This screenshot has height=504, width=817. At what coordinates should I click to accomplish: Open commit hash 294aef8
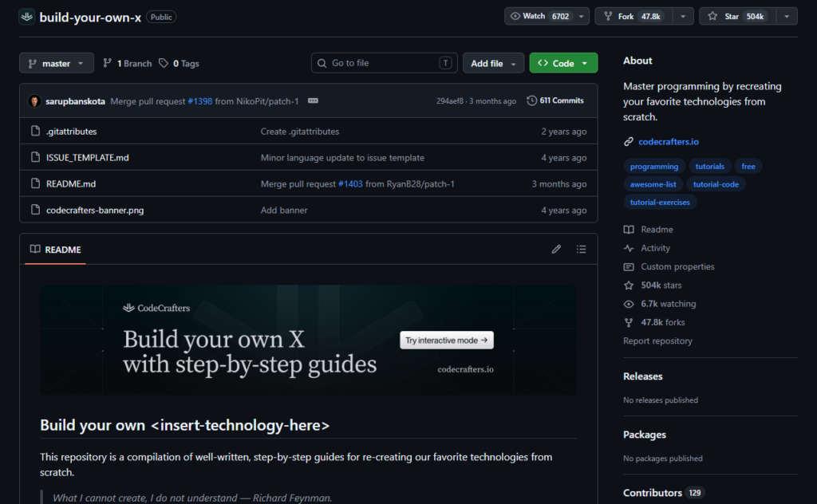[450, 101]
